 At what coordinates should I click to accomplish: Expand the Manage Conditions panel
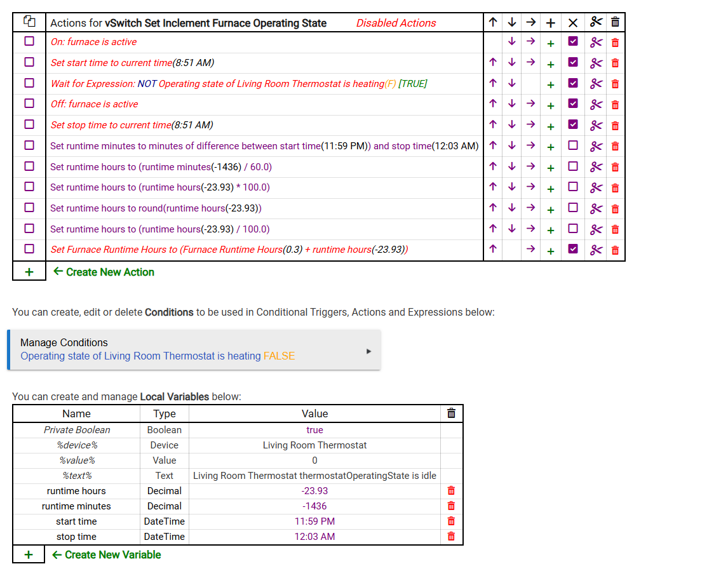[194, 349]
